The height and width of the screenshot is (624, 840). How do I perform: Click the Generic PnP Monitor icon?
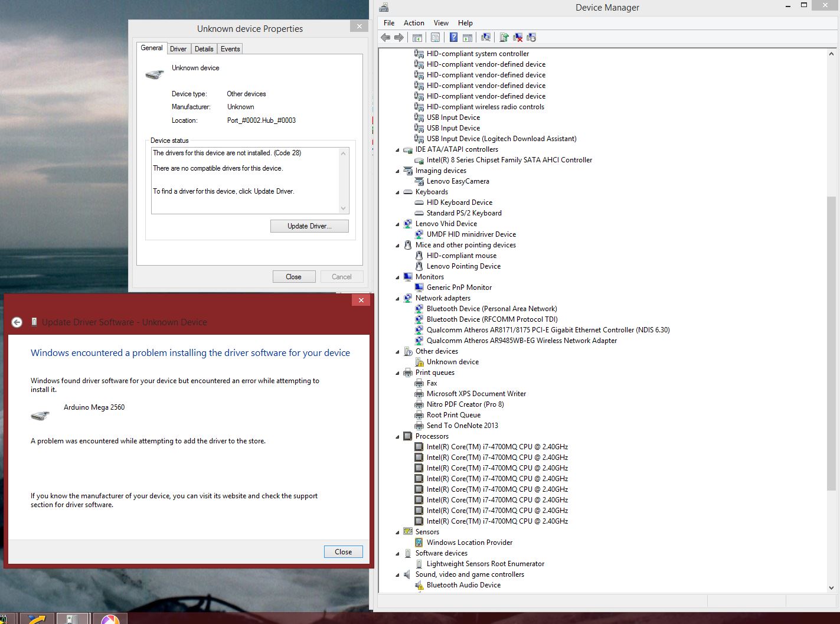point(419,288)
